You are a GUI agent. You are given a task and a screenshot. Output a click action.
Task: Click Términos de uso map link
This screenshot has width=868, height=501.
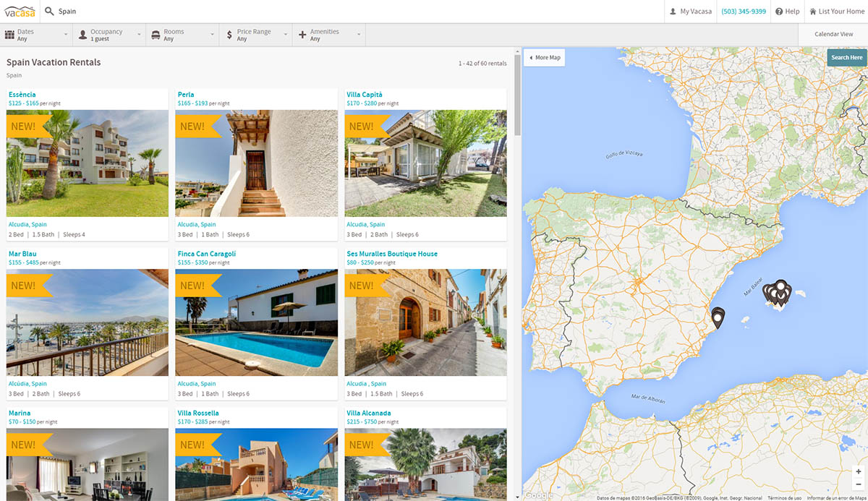(784, 497)
